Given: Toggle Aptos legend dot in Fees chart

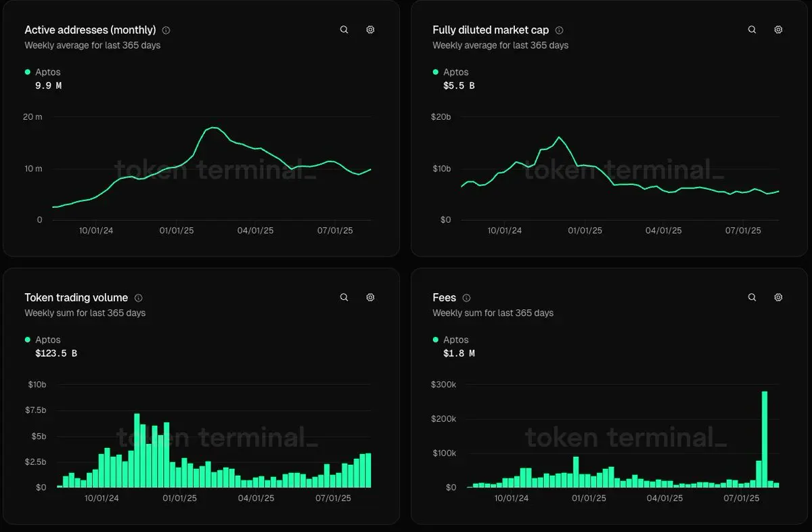Looking at the screenshot, I should click(x=436, y=340).
